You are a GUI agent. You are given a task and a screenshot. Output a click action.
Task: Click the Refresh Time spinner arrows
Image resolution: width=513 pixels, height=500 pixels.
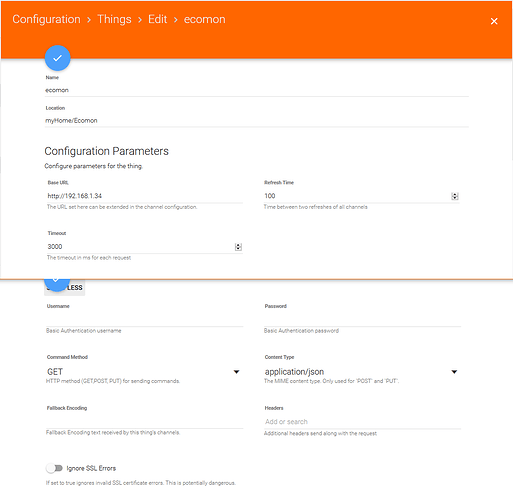[455, 196]
